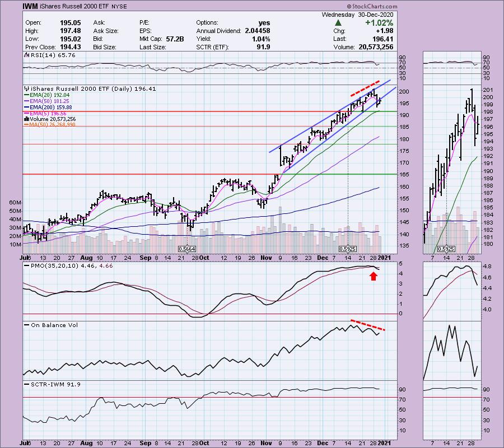The image size is (504, 448).
Task: Click the Prev Close value 194.43
Action: [x=70, y=47]
